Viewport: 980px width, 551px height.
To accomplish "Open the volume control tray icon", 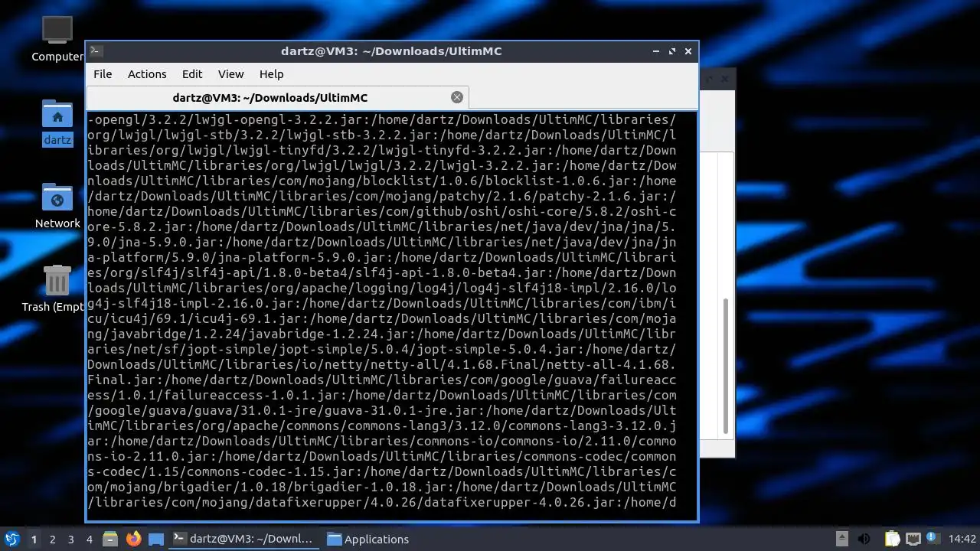I will (x=864, y=540).
